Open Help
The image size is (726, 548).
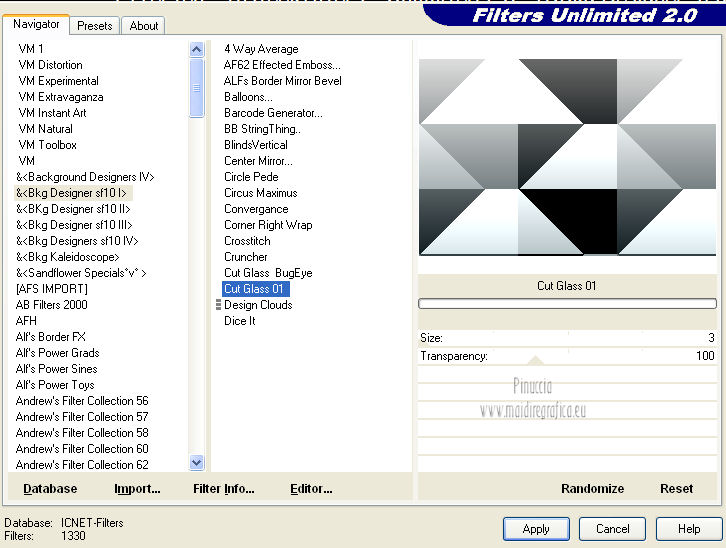[688, 529]
